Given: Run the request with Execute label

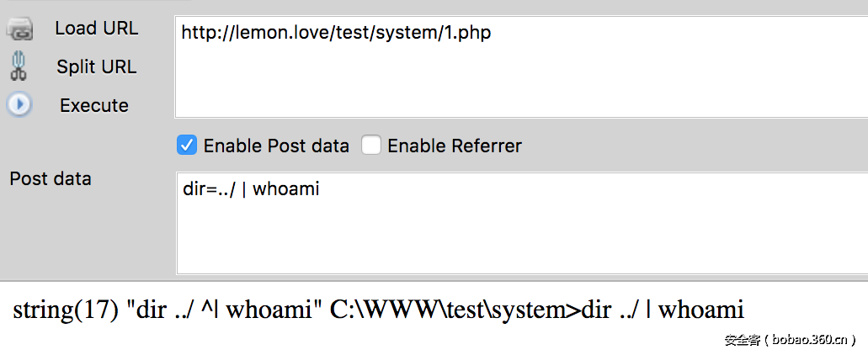Looking at the screenshot, I should pos(94,106).
